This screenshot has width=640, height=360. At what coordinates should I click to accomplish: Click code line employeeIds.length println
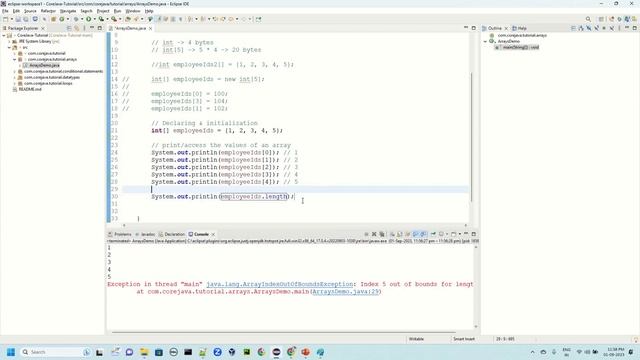pos(223,196)
